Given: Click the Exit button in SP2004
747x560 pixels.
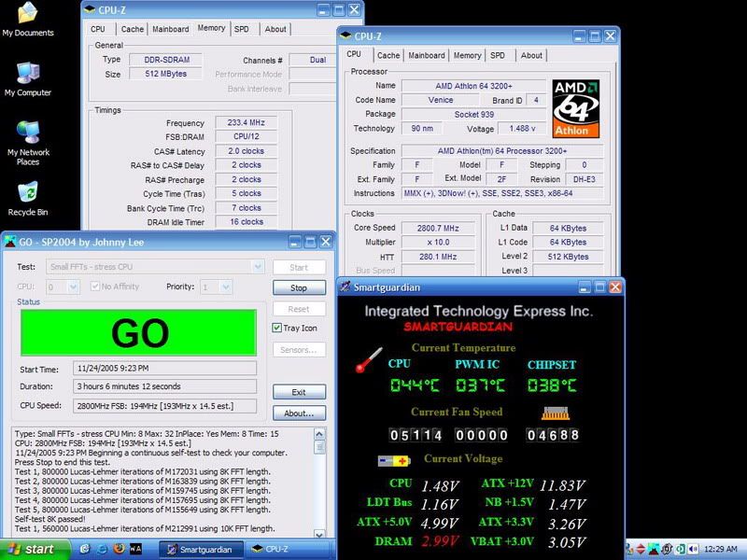Looking at the screenshot, I should [x=299, y=392].
